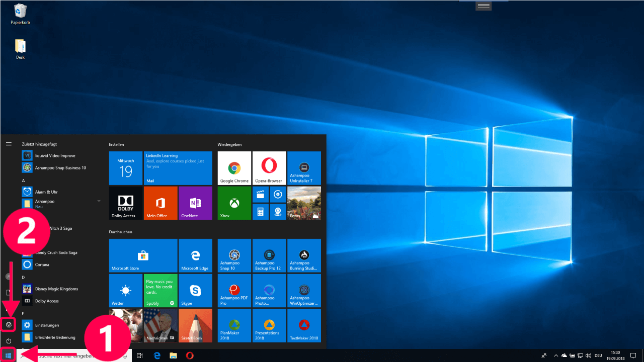
Task: Click the letter A group header
Action: [24, 180]
